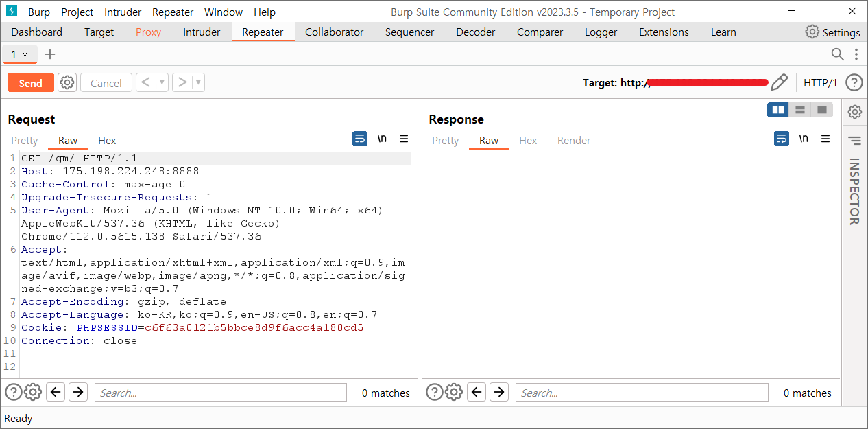Toggle Request word wrap icon
868x429 pixels.
[x=360, y=139]
